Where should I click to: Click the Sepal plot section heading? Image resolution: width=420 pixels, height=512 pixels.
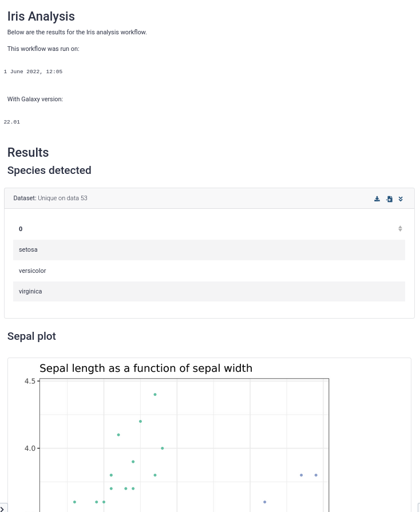31,336
